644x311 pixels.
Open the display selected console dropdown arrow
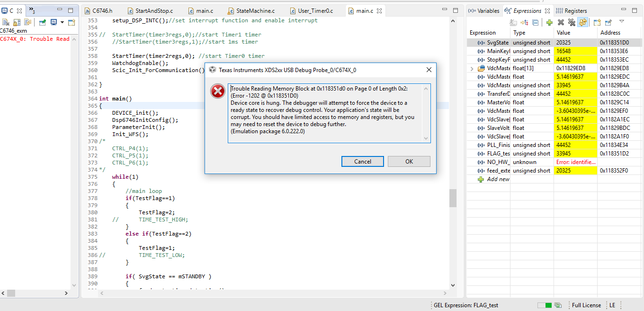click(62, 22)
